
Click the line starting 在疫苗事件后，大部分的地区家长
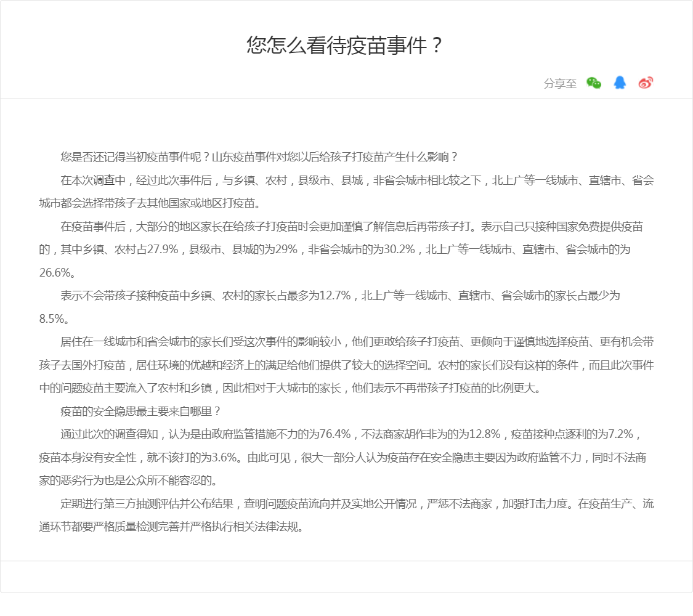[352, 227]
